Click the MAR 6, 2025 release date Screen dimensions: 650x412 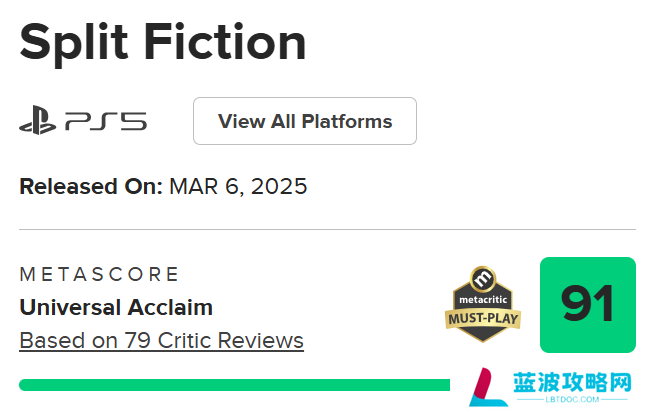point(238,187)
